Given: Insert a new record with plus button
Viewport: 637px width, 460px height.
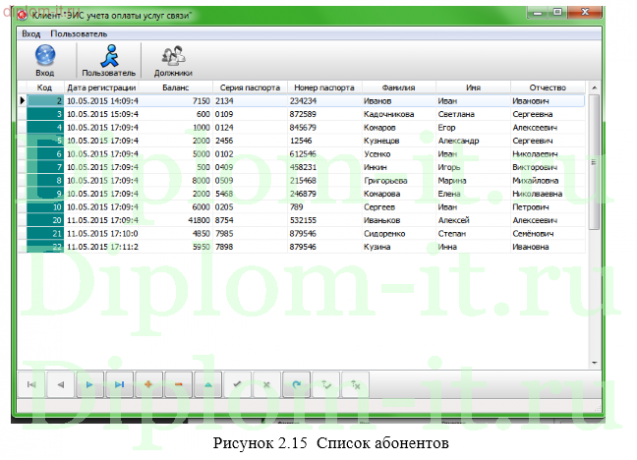Looking at the screenshot, I should point(149,383).
